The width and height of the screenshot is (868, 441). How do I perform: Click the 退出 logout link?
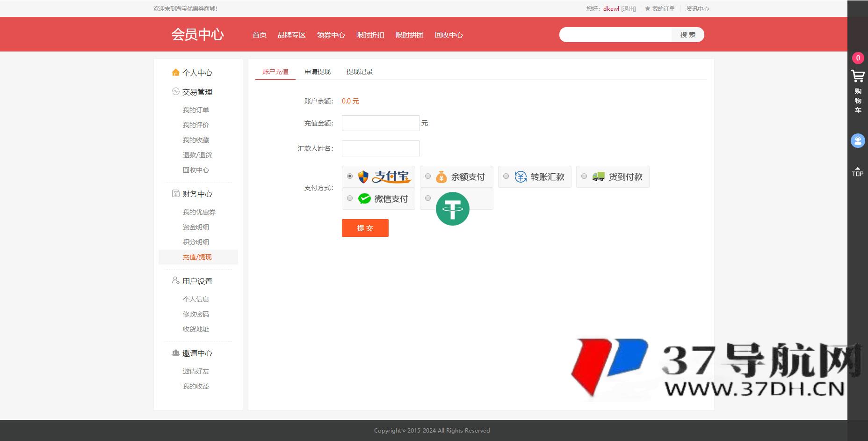[629, 8]
